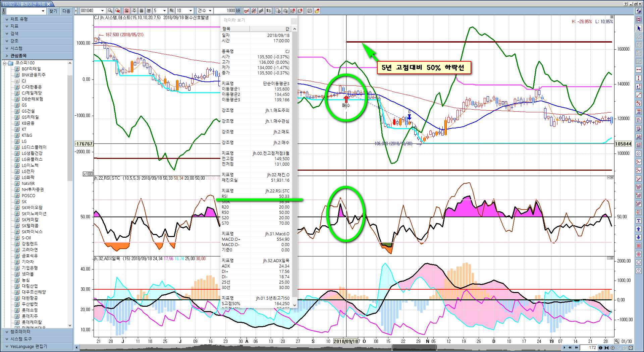Viewport: 644px width, 352px height.
Task: Open the stock code 001040 dropdown
Action: [x=102, y=11]
